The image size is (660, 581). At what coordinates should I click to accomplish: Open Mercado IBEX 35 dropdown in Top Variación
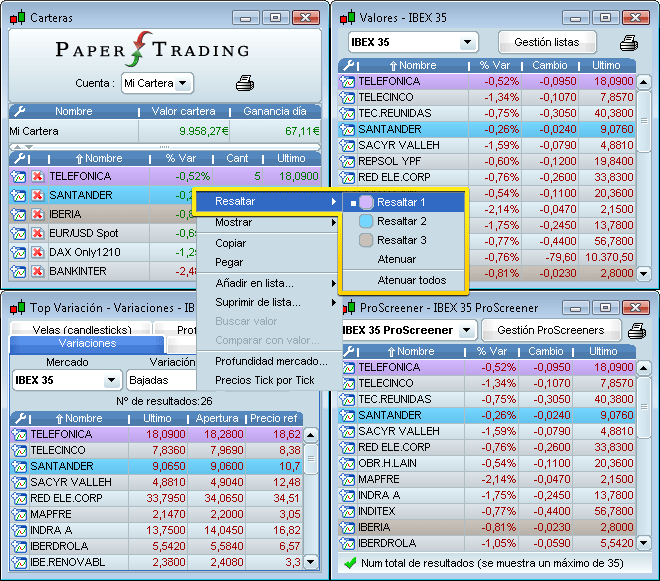click(x=67, y=381)
